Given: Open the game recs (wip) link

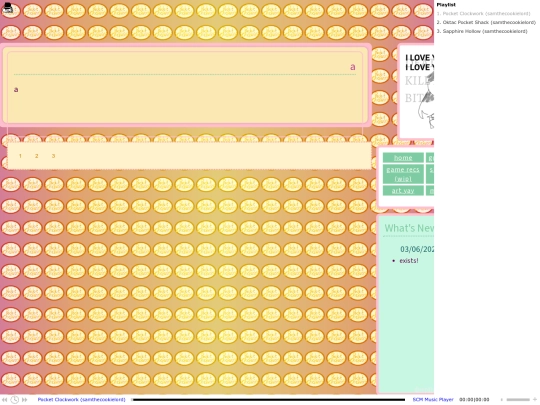Looking at the screenshot, I should pyautogui.click(x=403, y=174).
